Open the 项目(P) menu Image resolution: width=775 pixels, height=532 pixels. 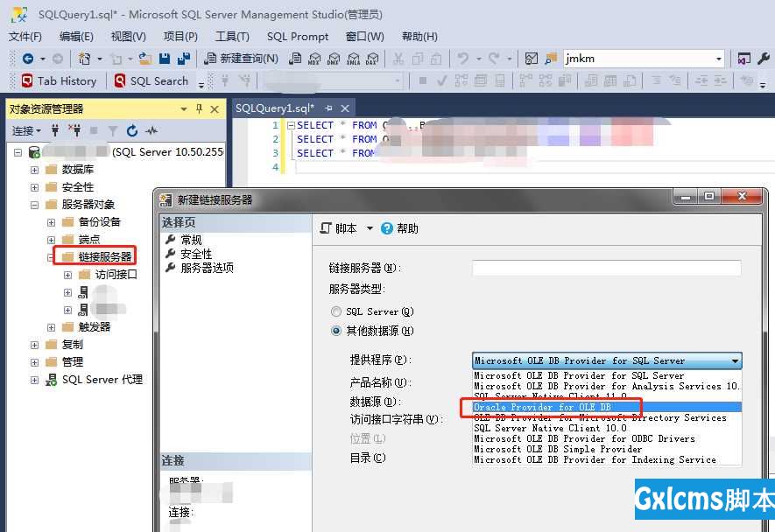point(180,37)
